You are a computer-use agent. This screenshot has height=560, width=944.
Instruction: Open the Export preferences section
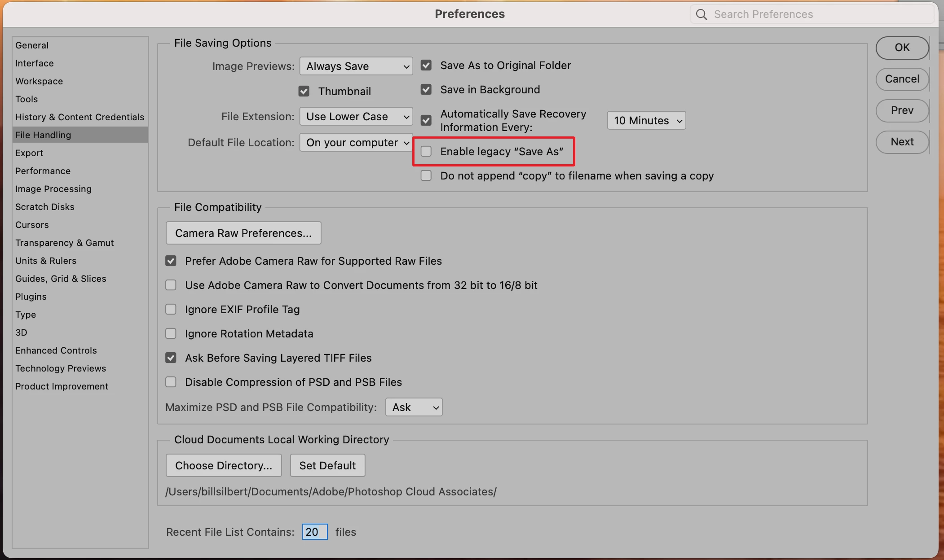click(x=29, y=153)
